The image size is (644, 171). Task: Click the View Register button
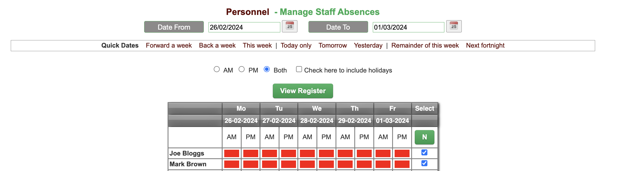[303, 91]
